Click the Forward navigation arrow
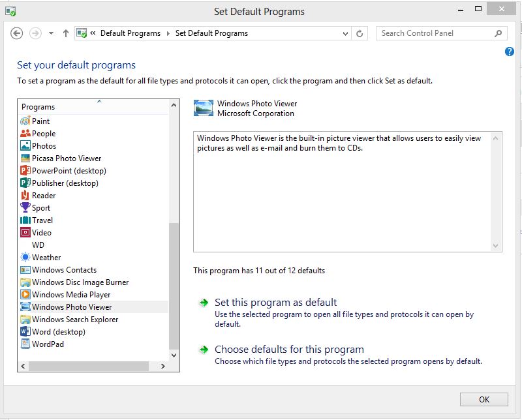Screen dimensions: 522x420 point(35,33)
